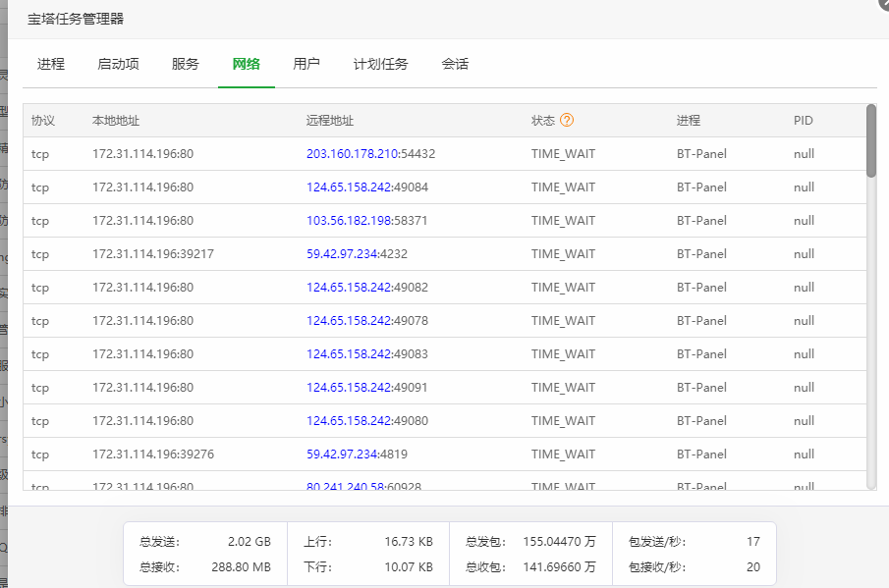Click the 下行 value 10.07 KB
The image size is (889, 588).
(409, 567)
